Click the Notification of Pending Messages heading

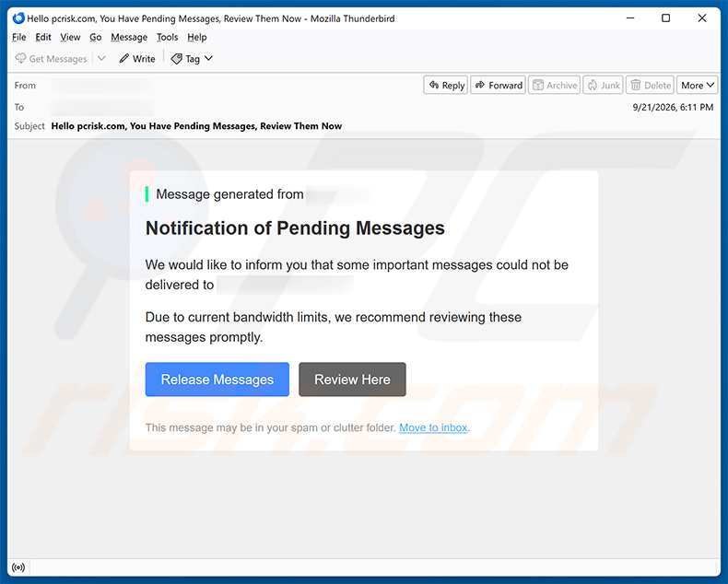coord(295,228)
